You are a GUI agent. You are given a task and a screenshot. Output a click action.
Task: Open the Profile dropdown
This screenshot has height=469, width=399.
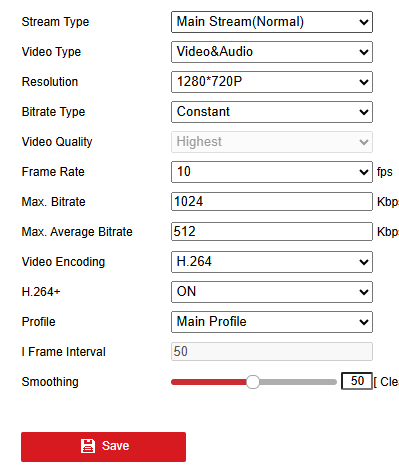click(x=272, y=322)
